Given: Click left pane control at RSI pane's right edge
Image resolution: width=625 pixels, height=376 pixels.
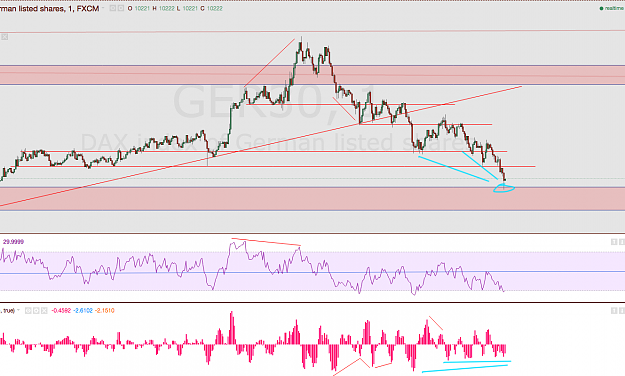Looking at the screenshot, I should click(x=614, y=242).
